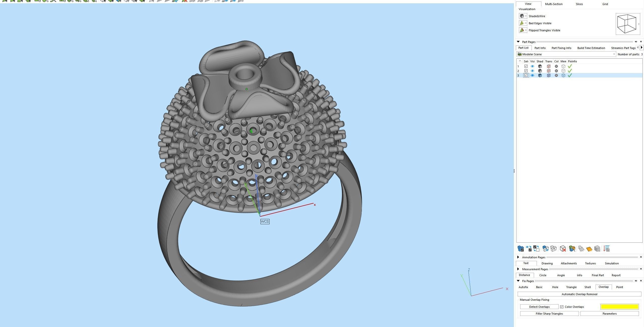The height and width of the screenshot is (327, 644).
Task: Uncheck the select checkbox for part 3
Action: coord(526,75)
